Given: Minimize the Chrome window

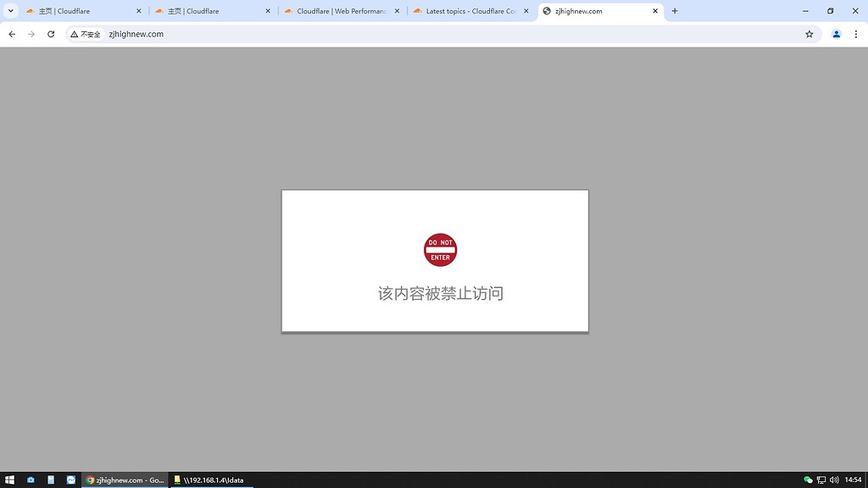Looking at the screenshot, I should pos(805,11).
